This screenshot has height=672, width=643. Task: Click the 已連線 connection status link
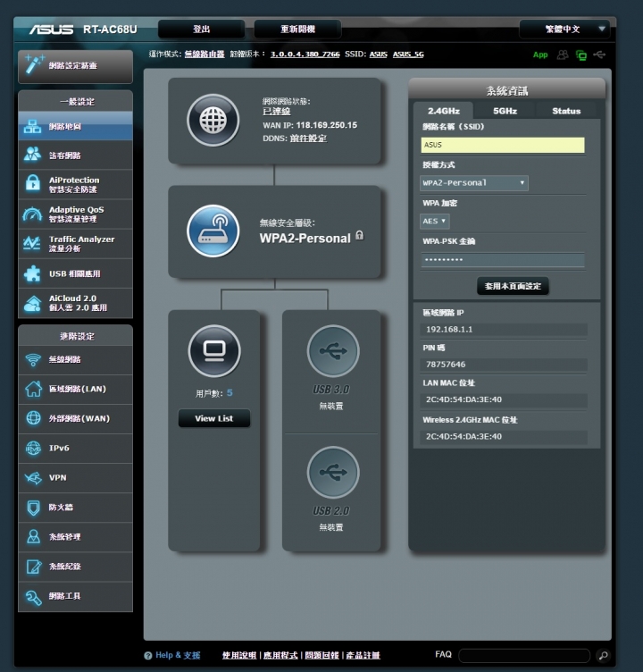coord(276,111)
